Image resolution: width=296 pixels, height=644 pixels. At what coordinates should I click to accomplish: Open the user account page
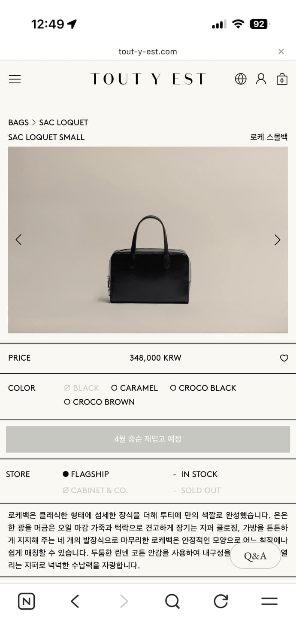click(261, 79)
